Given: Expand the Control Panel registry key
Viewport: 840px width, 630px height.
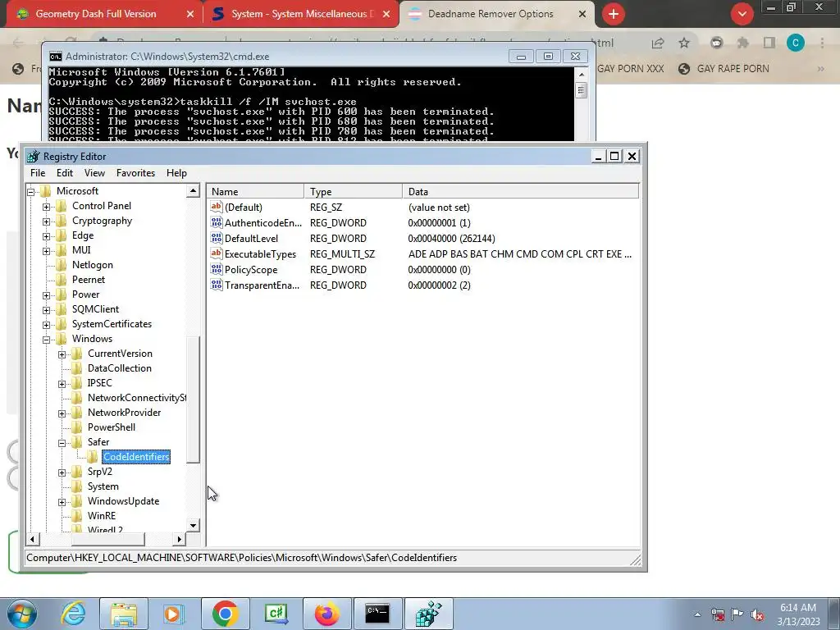Looking at the screenshot, I should coord(46,207).
